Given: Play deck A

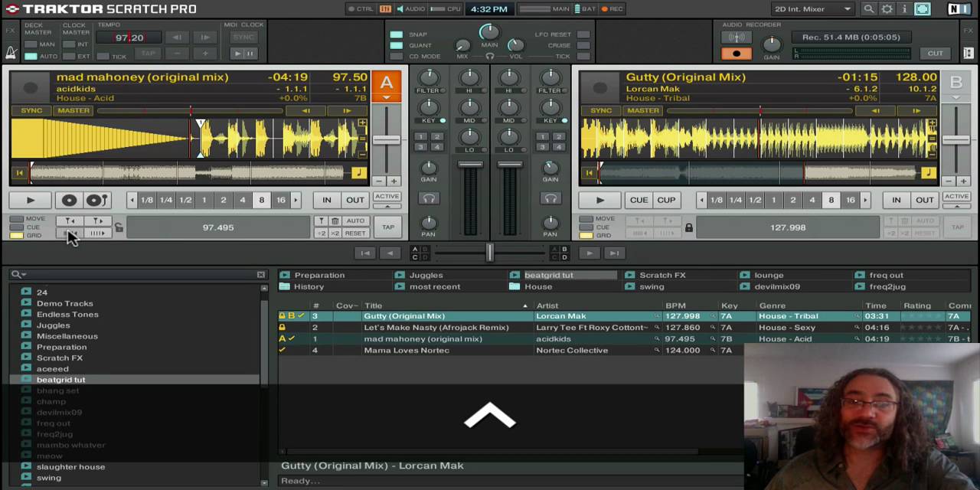Looking at the screenshot, I should click(31, 201).
